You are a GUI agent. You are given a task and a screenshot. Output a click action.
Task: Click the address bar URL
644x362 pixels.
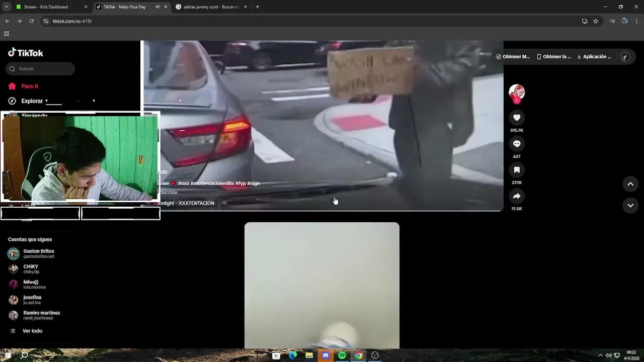click(x=72, y=21)
